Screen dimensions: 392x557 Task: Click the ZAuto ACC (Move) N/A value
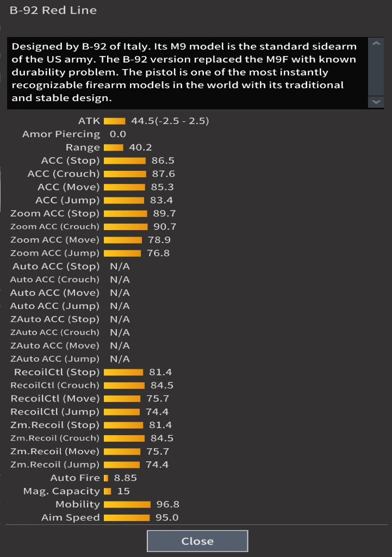click(x=120, y=345)
